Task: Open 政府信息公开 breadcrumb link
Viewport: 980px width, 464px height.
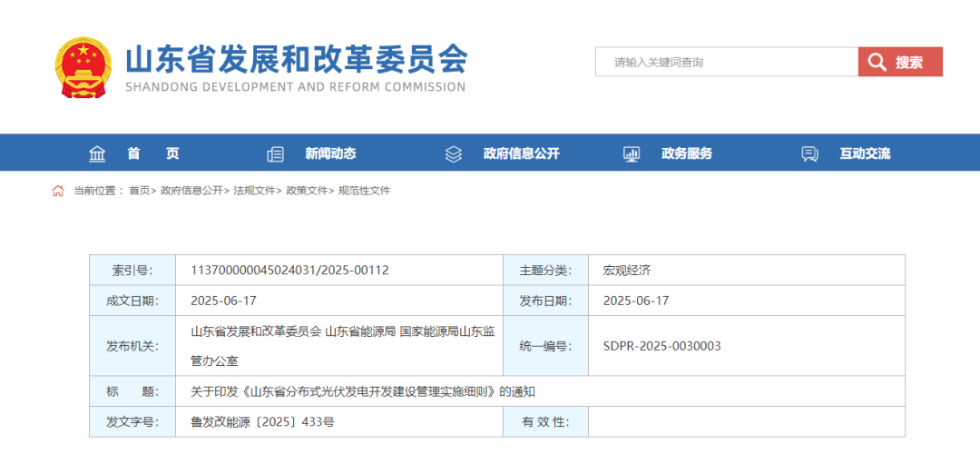Action: pos(191,191)
